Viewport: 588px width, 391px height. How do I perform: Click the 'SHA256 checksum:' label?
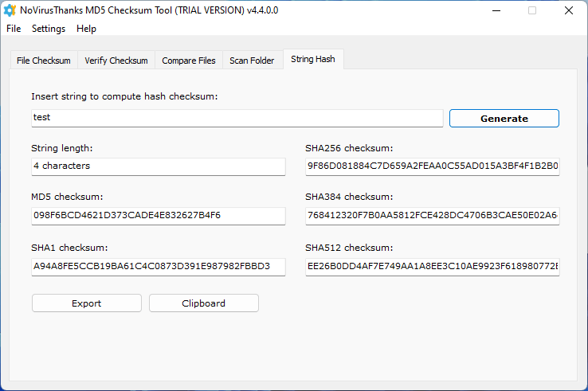(349, 148)
